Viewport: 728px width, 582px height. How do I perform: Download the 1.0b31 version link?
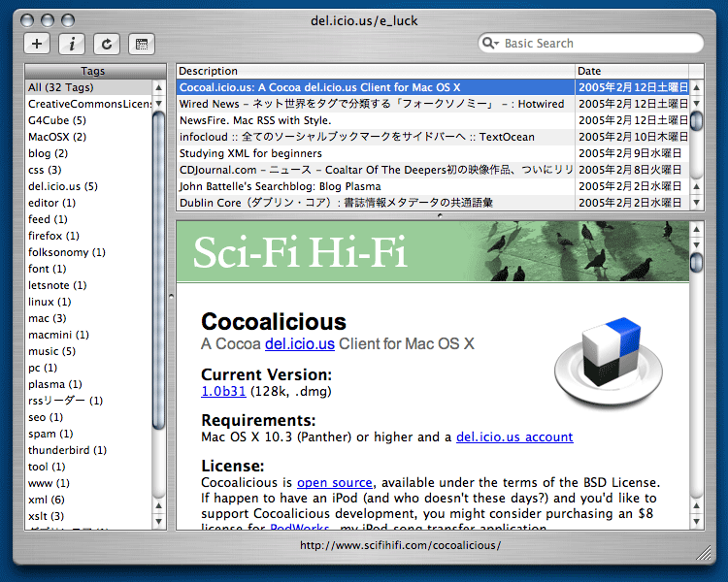(223, 392)
